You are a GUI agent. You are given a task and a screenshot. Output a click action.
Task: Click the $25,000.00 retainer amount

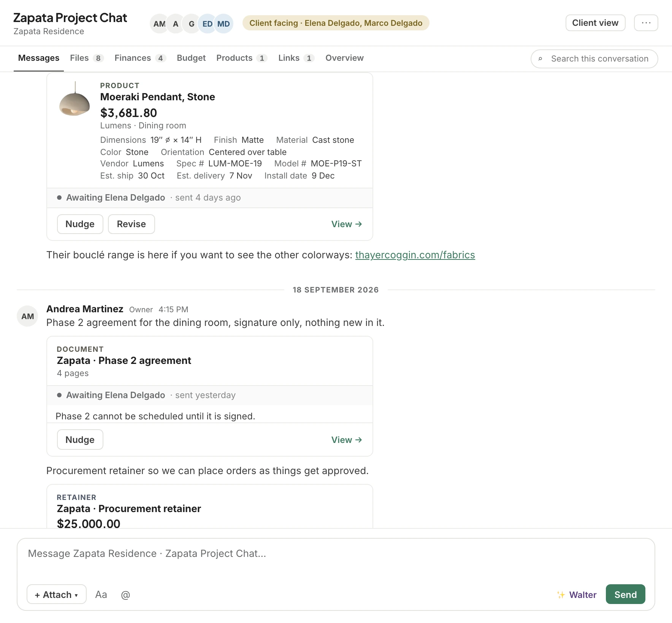89,523
